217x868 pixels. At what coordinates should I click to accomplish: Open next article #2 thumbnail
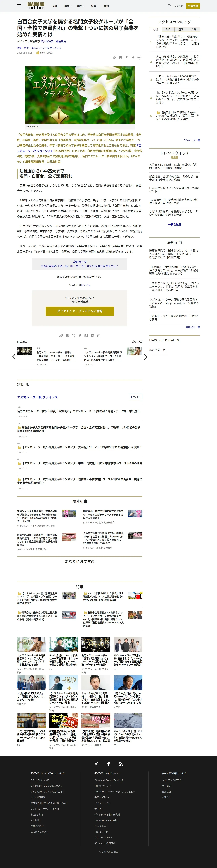(135, 351)
